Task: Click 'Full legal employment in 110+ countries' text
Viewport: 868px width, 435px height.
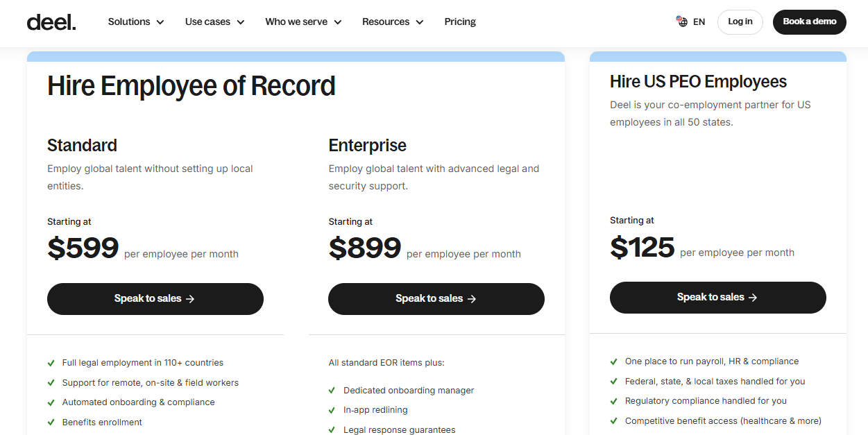Action: pyautogui.click(x=143, y=363)
